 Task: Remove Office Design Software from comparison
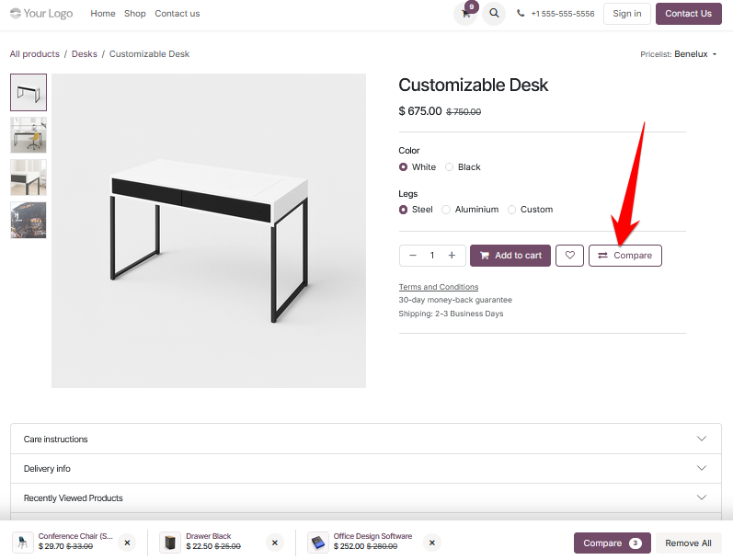click(x=432, y=543)
